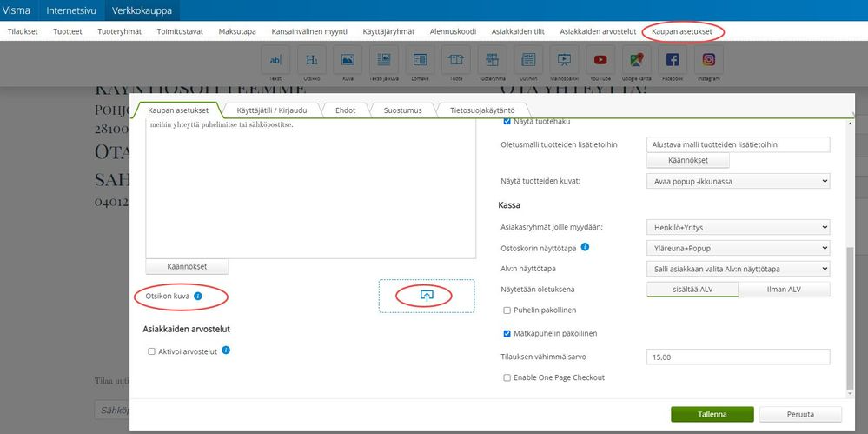
Task: Open the Tietosuojakäytäntö tab
Action: pyautogui.click(x=482, y=110)
